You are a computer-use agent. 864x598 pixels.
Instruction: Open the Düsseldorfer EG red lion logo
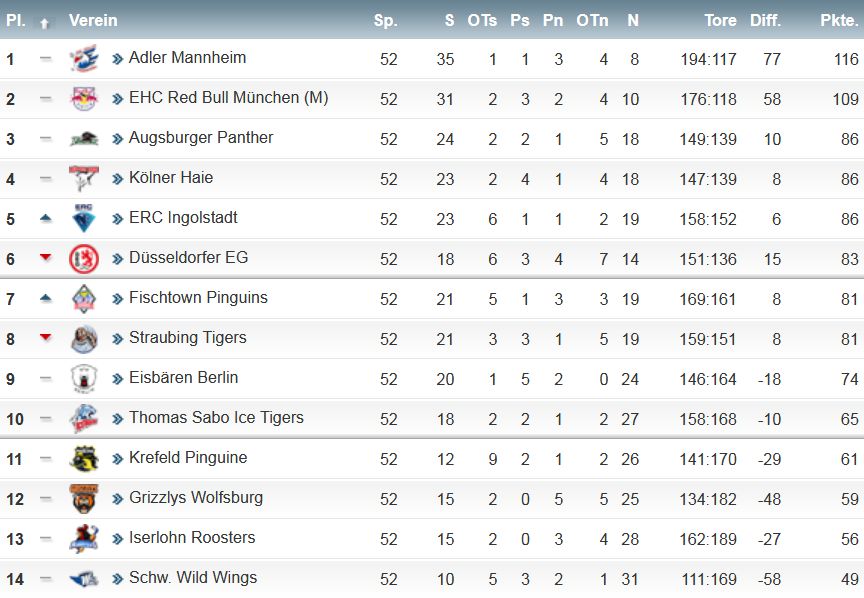[84, 258]
